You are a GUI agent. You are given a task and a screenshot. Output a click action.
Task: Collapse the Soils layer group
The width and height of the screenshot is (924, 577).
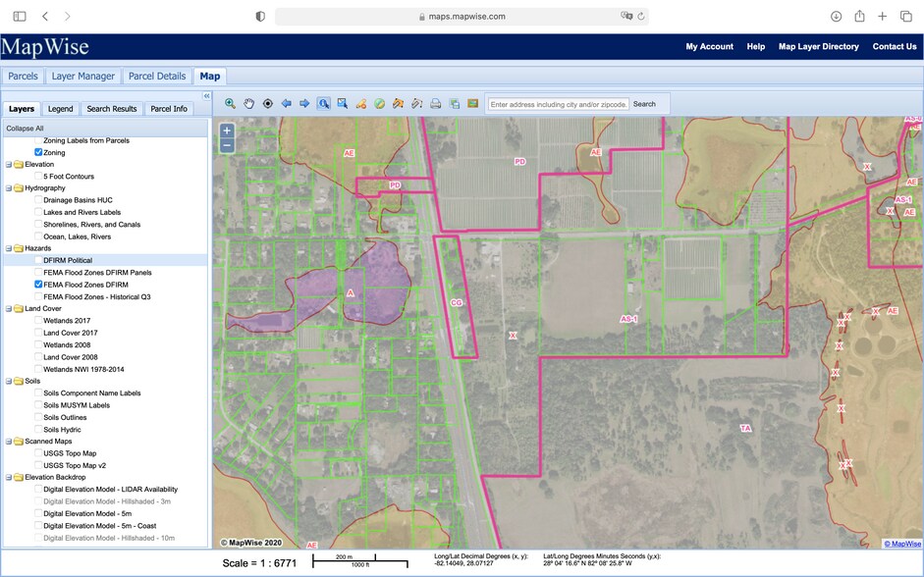(x=8, y=381)
